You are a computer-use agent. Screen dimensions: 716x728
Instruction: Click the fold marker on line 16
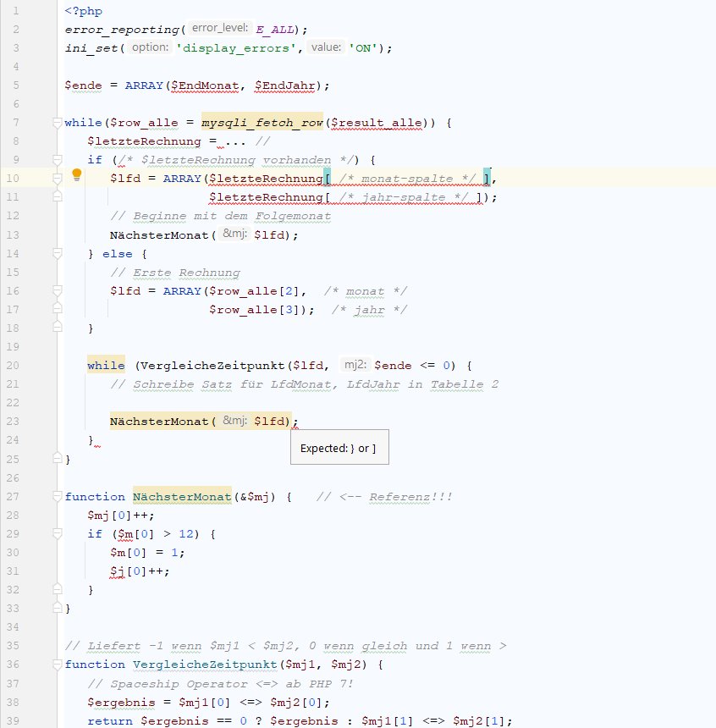[x=57, y=290]
